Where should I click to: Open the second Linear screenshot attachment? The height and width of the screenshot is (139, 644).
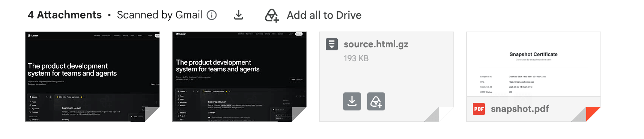(239, 77)
